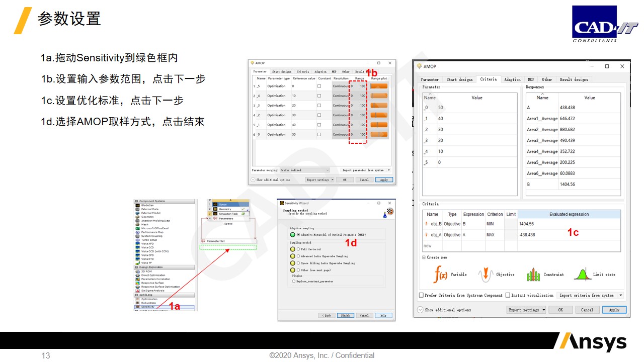Screen dimensions: 644x362
Task: Select the 3D ROM icon
Action: click(x=137, y=271)
